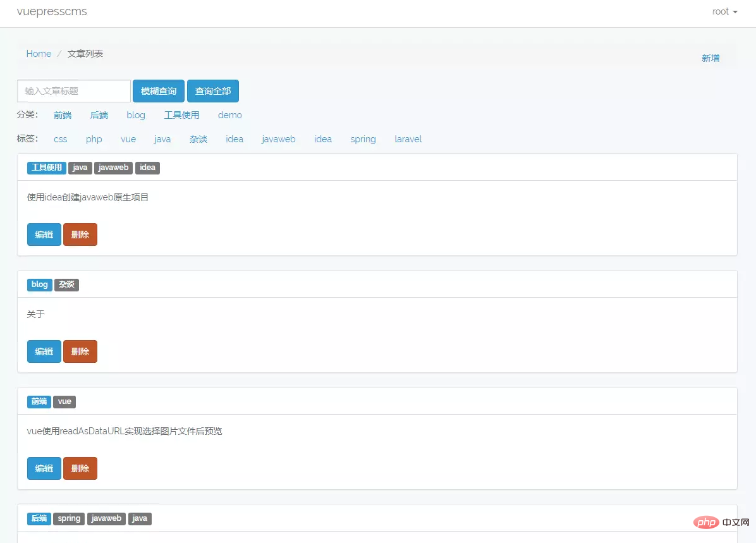Click the 工具使用 badge on first card
Viewport: 756px width, 543px height.
tap(47, 168)
